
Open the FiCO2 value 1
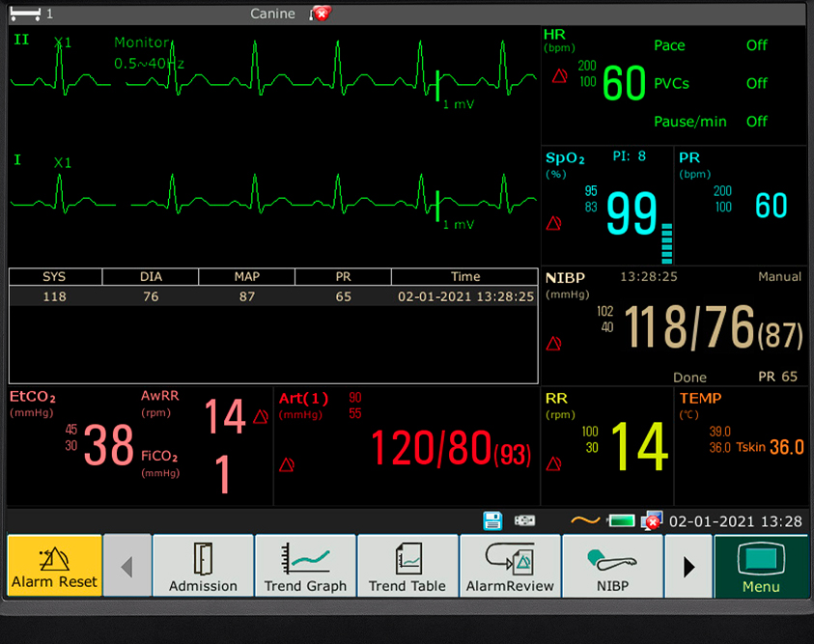tap(223, 474)
